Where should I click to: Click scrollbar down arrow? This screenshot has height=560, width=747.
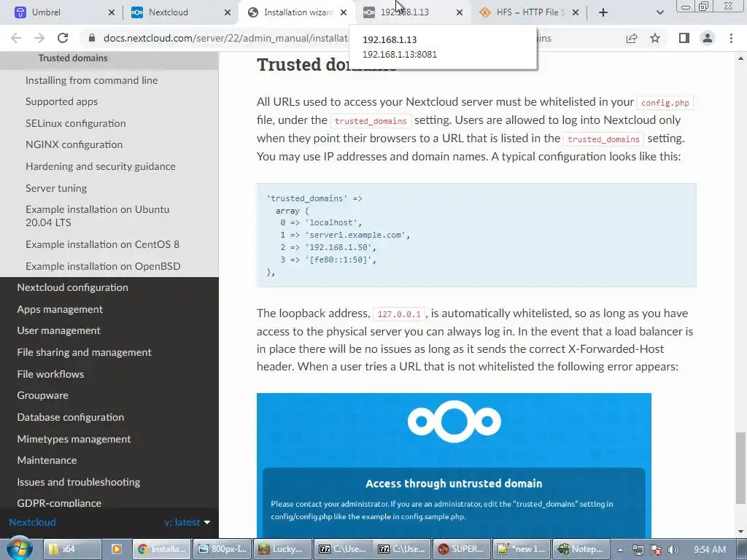[x=740, y=532]
